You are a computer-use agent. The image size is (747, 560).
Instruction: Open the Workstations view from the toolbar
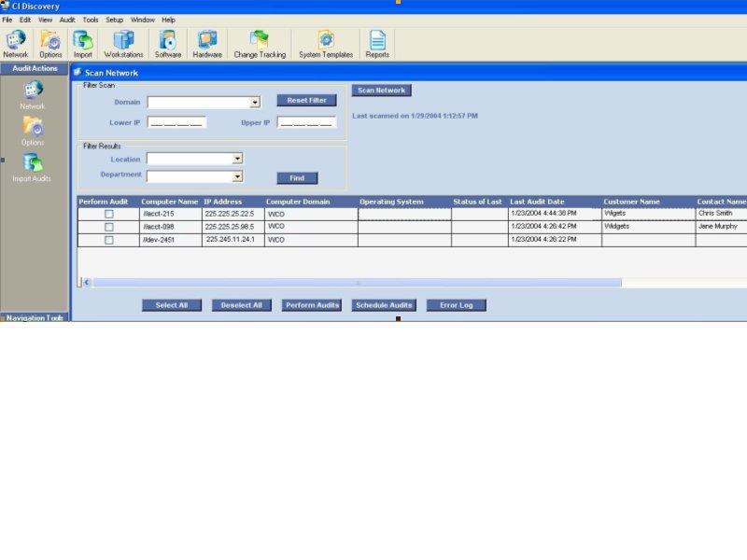tap(123, 42)
